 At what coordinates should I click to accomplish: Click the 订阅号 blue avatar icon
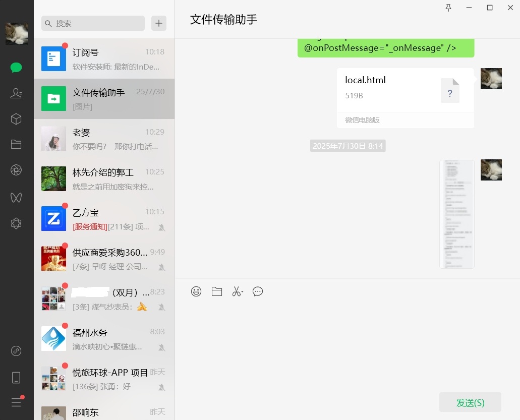(x=54, y=58)
